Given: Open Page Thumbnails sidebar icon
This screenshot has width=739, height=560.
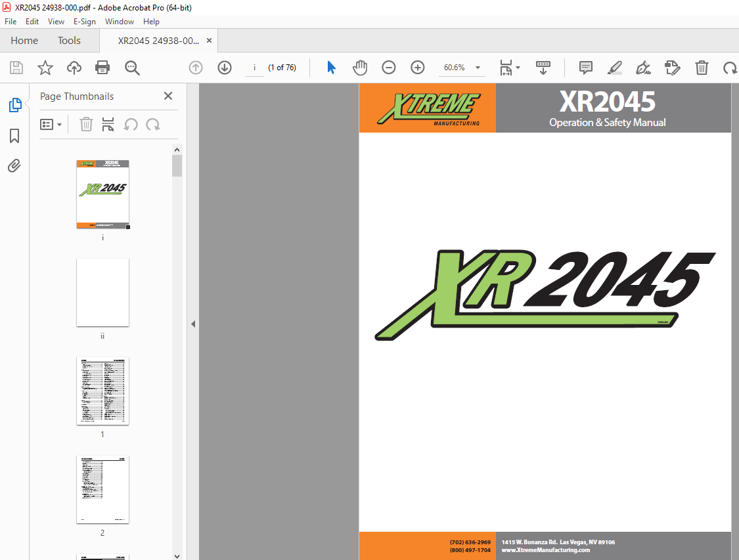Looking at the screenshot, I should (x=15, y=105).
